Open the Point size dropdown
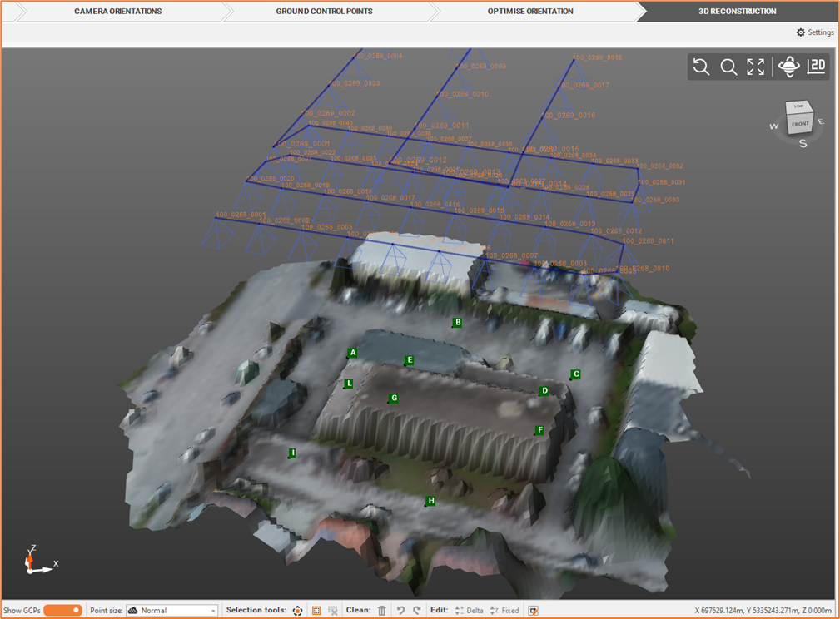This screenshot has width=840, height=619. [x=172, y=611]
